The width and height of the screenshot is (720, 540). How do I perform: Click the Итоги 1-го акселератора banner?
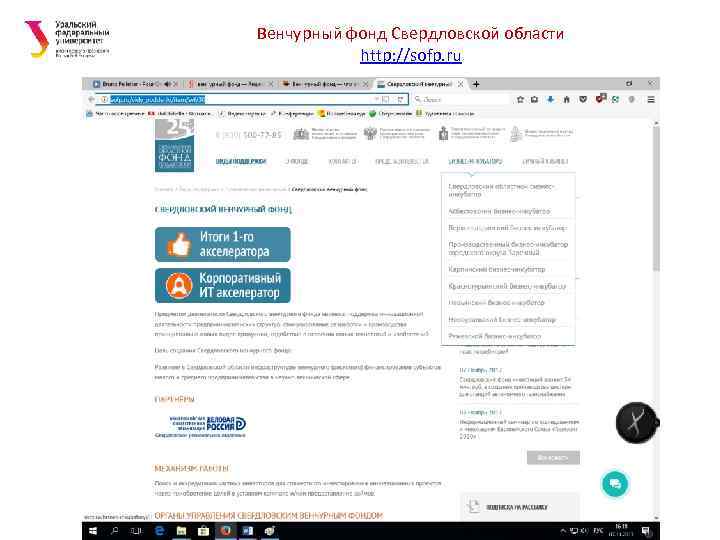click(x=223, y=244)
